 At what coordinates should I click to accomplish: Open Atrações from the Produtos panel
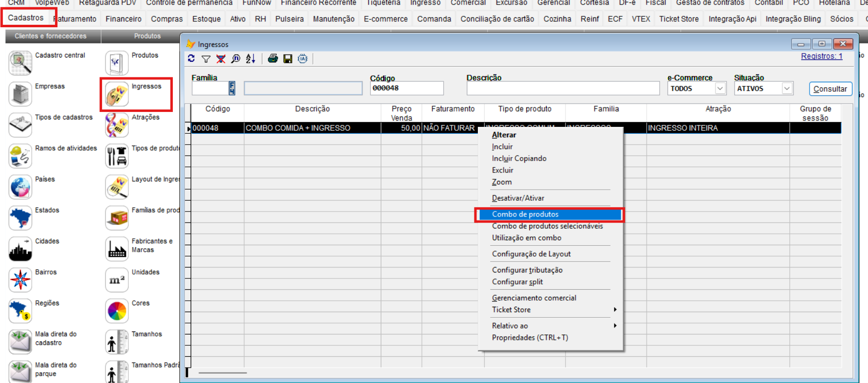point(117,125)
